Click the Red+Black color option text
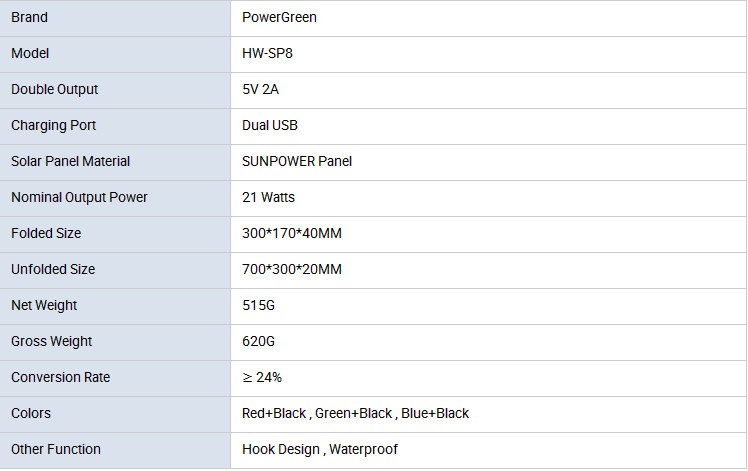This screenshot has width=748, height=471. pyautogui.click(x=275, y=413)
